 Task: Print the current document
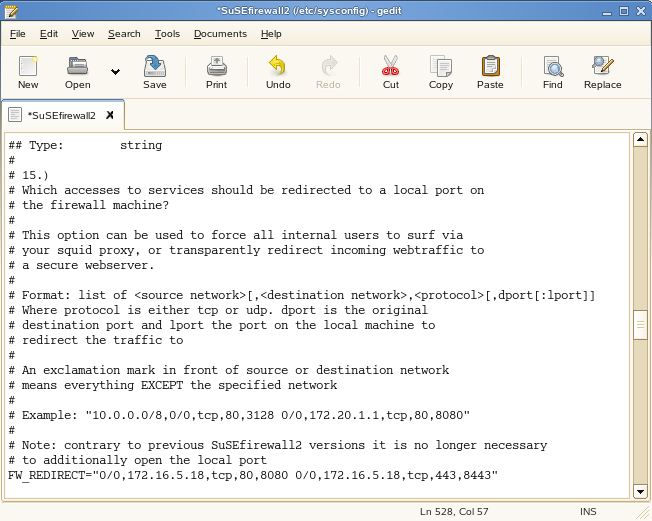click(x=217, y=72)
